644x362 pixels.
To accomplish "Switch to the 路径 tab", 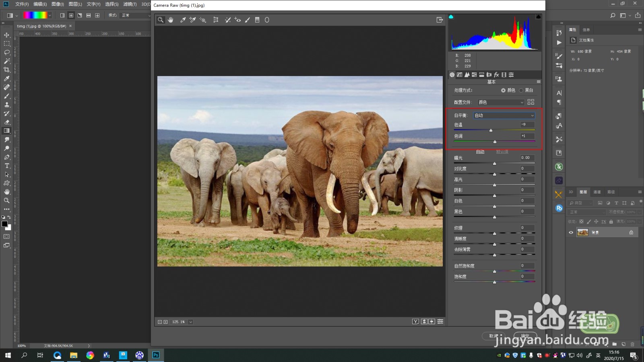I will (611, 192).
